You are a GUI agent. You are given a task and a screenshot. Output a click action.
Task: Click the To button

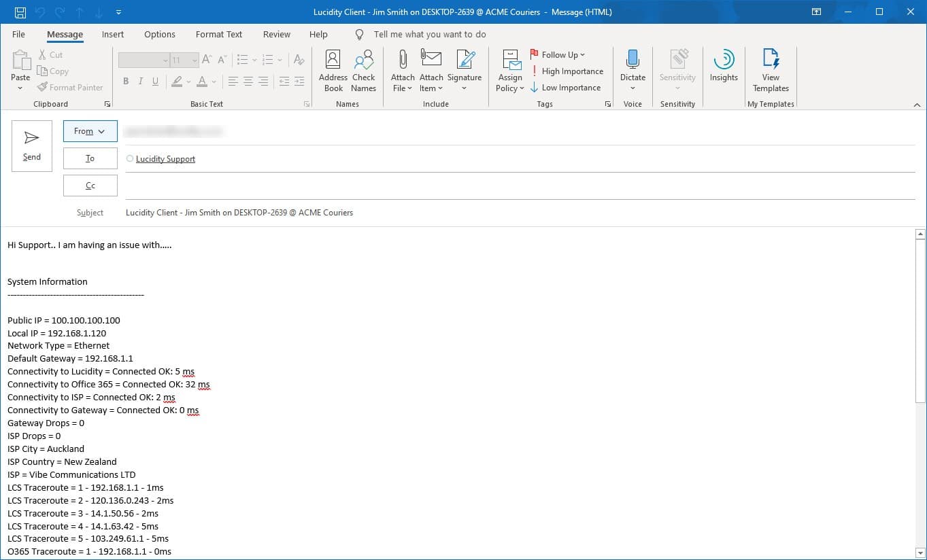click(90, 158)
